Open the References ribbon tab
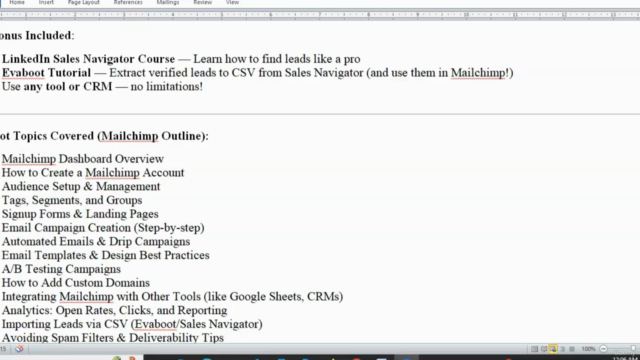The image size is (640, 360). [x=128, y=2]
